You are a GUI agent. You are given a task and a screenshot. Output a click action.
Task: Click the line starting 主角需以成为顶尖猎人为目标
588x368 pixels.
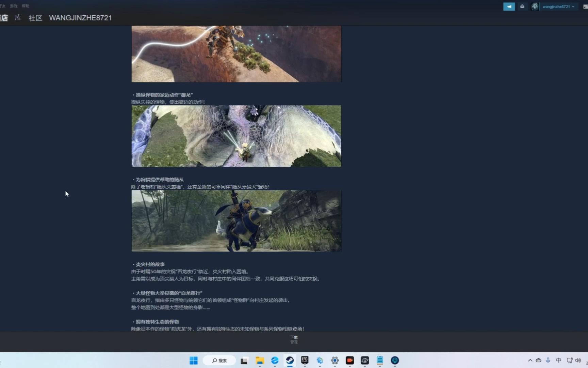[226, 279]
